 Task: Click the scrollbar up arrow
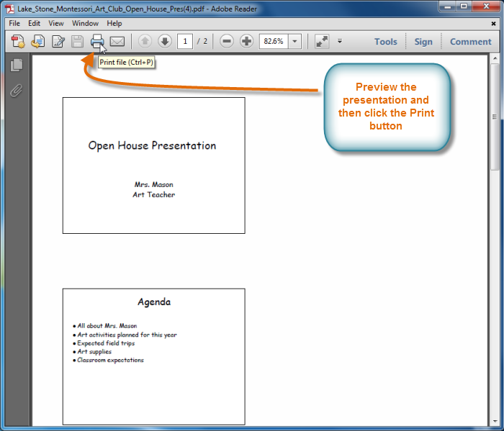495,58
